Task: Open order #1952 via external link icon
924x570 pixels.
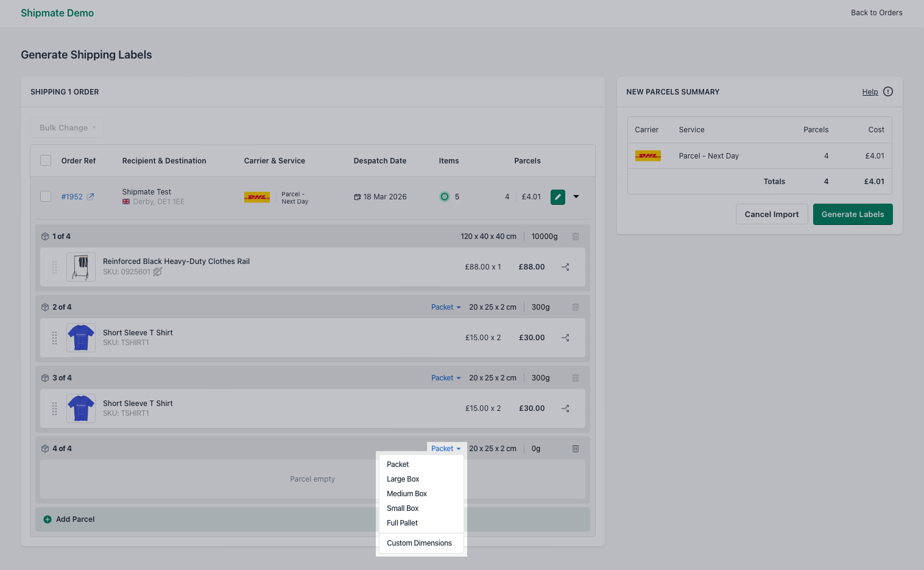Action: (x=91, y=196)
